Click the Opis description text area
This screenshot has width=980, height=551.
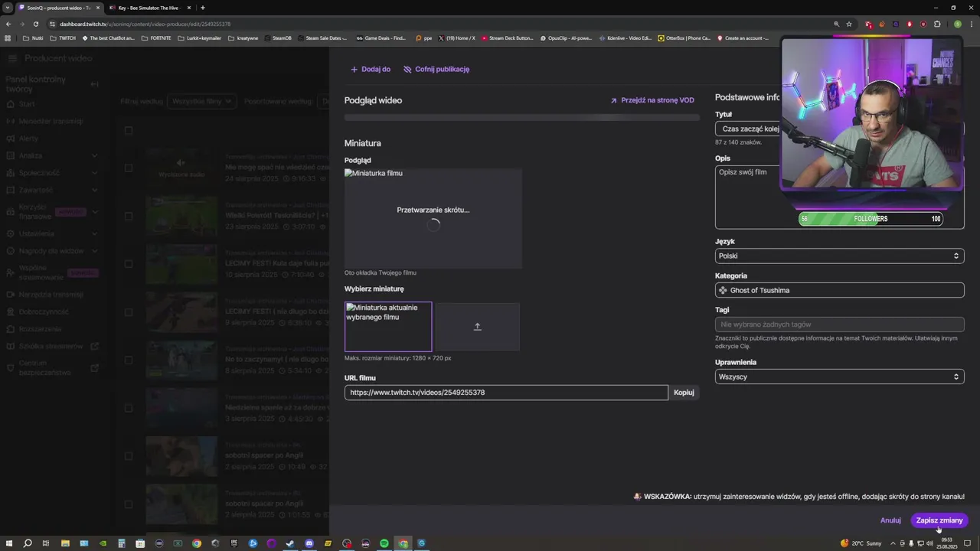839,196
